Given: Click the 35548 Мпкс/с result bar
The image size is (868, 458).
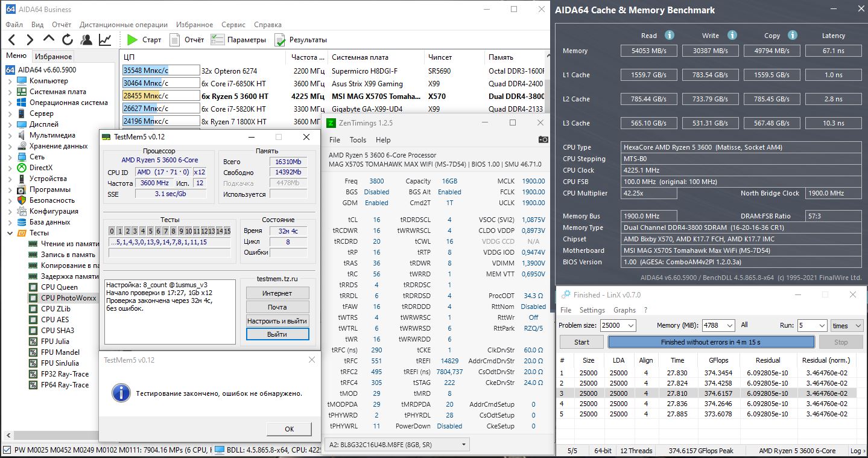Looking at the screenshot, I should [161, 71].
